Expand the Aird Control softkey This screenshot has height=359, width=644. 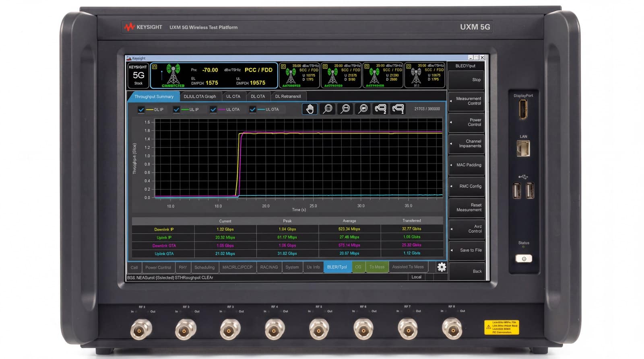(x=466, y=229)
